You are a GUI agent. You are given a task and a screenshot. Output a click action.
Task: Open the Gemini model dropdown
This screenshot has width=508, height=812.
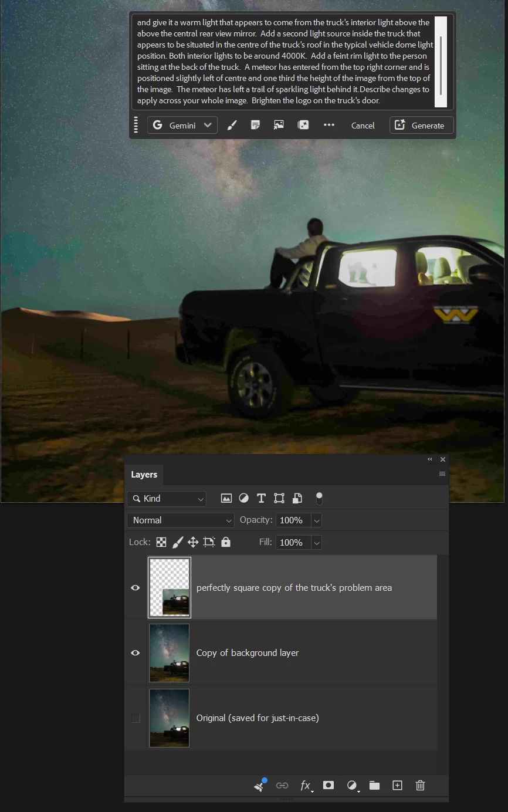tap(182, 125)
